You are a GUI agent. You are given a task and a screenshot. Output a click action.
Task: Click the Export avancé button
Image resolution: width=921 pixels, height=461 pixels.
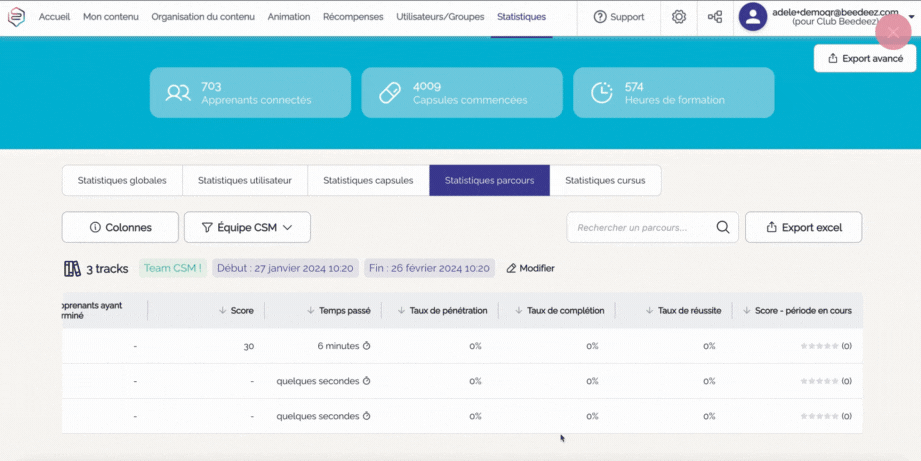click(864, 59)
